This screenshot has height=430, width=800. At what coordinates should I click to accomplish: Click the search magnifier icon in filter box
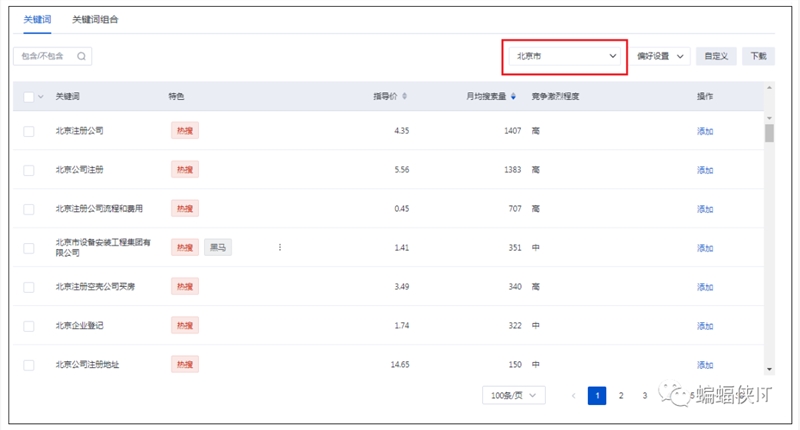click(x=81, y=57)
